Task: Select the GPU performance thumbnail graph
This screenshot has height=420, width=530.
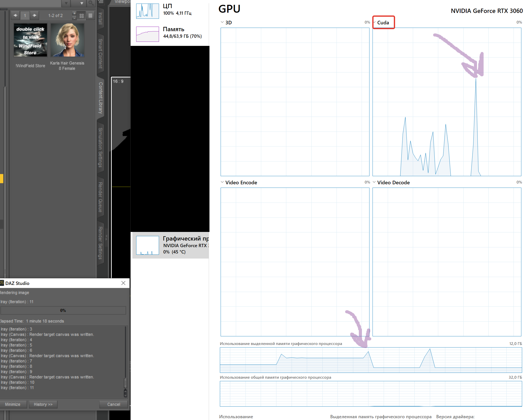Action: point(147,245)
